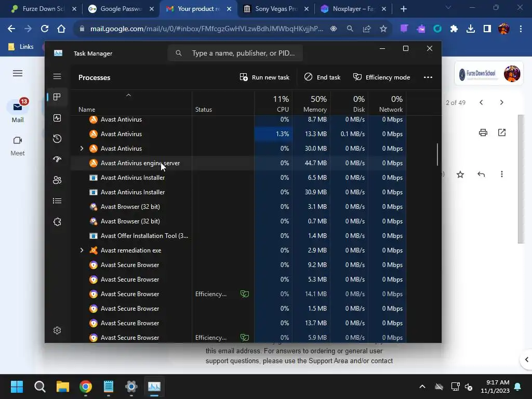The height and width of the screenshot is (399, 532).
Task: Reload the Gmail page
Action: coord(45,29)
